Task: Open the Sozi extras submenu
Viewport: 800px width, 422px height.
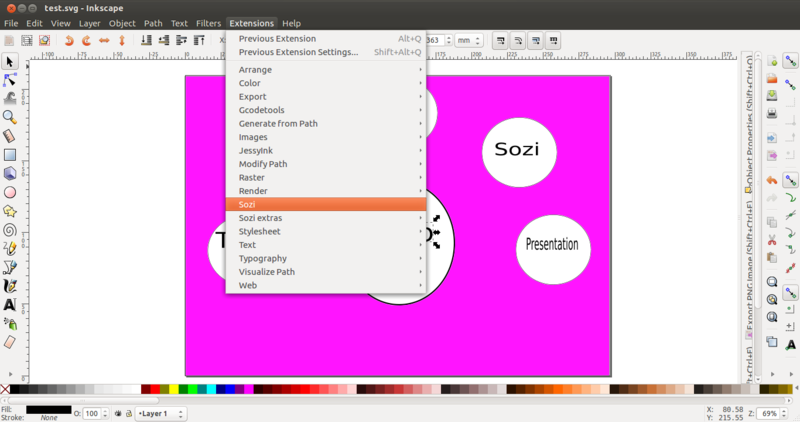Action: (x=326, y=218)
